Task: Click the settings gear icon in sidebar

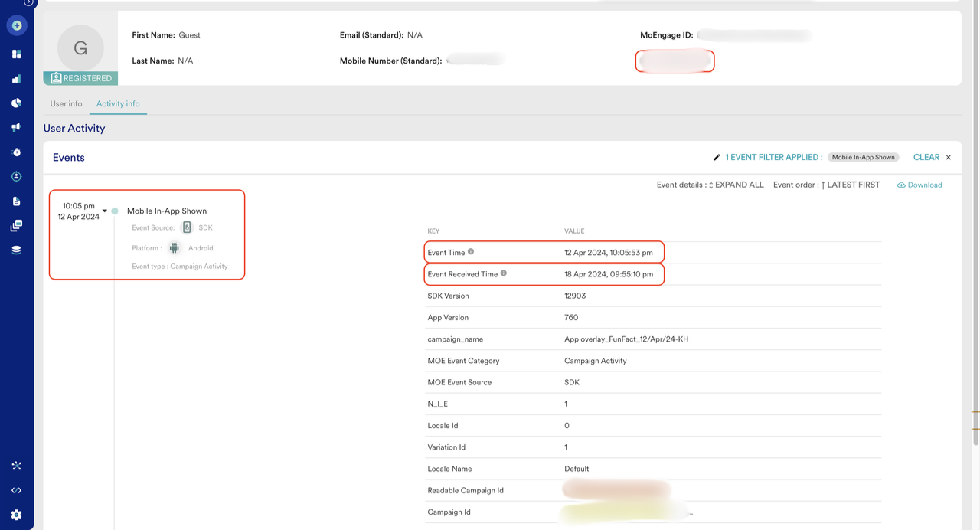Action: (17, 515)
